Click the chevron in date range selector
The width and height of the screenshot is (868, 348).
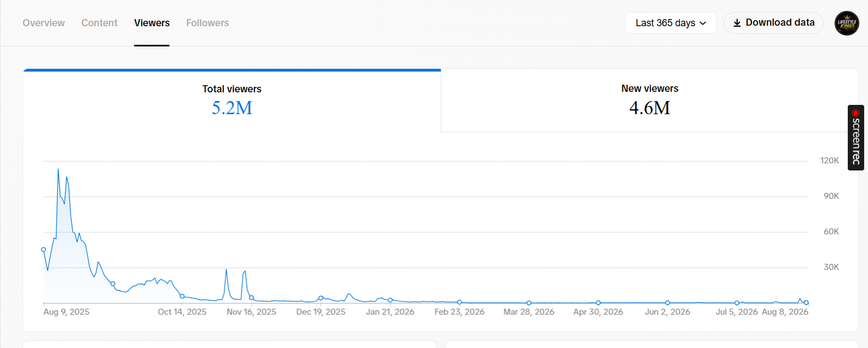703,23
